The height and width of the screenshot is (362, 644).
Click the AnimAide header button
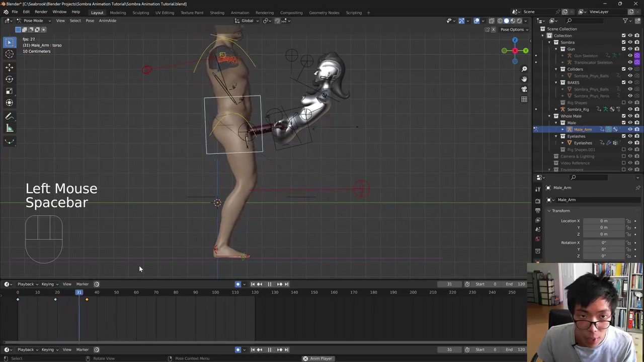107,21
